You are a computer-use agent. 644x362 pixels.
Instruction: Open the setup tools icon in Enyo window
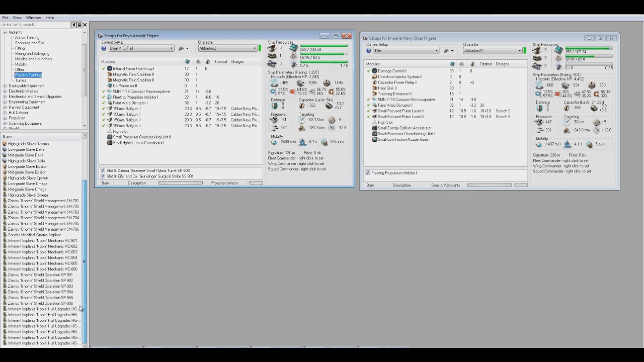pyautogui.click(x=181, y=48)
